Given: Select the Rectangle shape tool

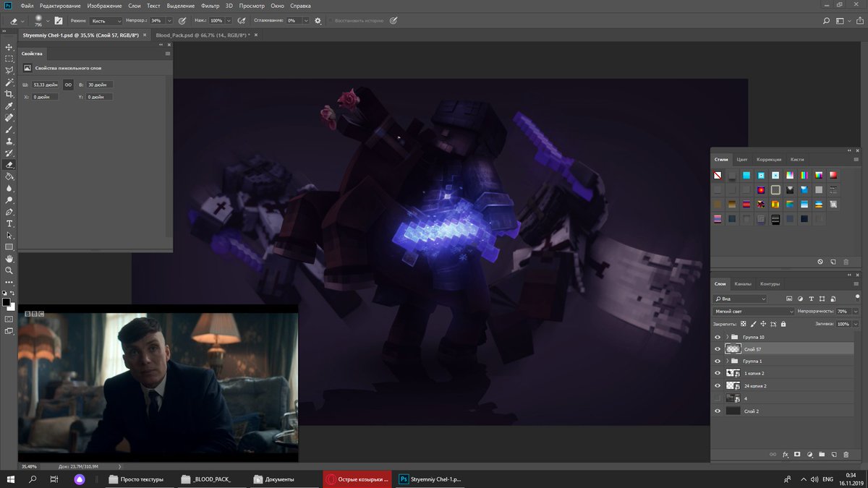Looking at the screenshot, I should pos(9,247).
